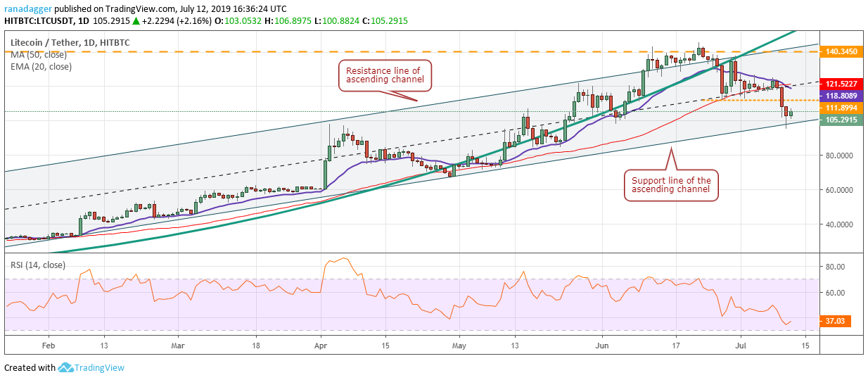Image resolution: width=868 pixels, height=380 pixels.
Task: Click the Jun label on time axis
Action: coord(601,346)
